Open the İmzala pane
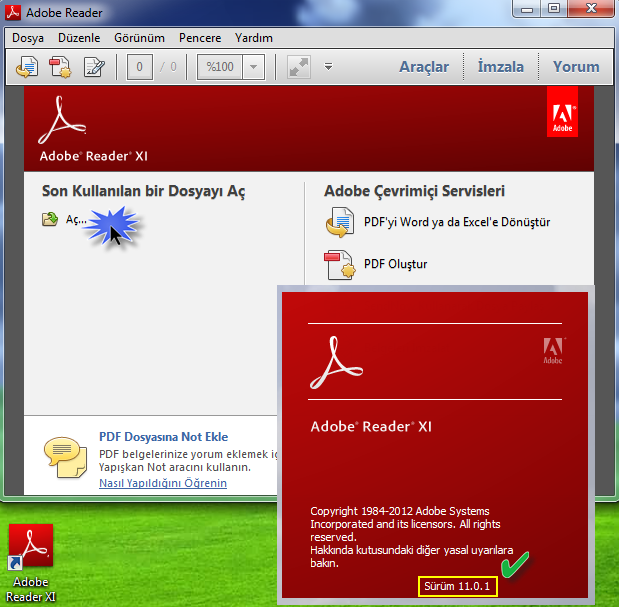Screen dimensions: 619x607 (501, 67)
